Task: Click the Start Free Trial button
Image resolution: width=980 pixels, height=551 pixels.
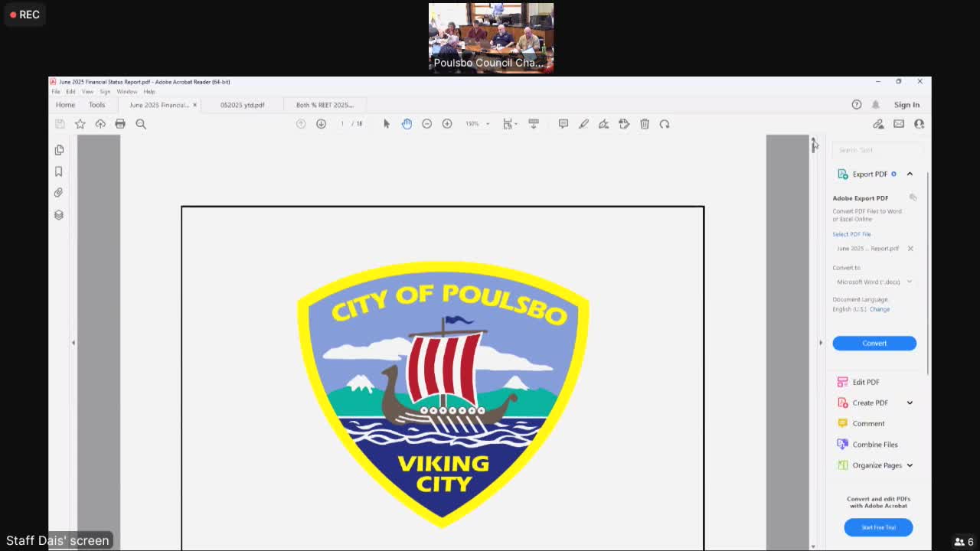Action: [x=878, y=527]
